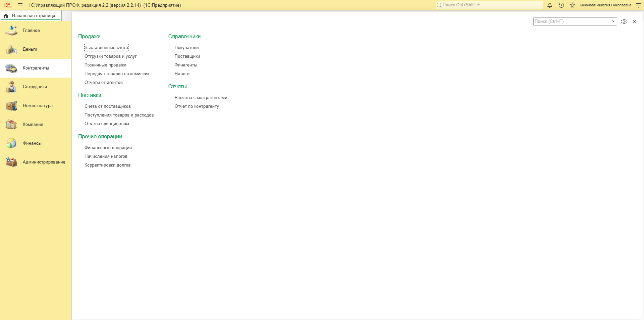Clear the panel search field
The width and height of the screenshot is (644, 320).
[613, 21]
